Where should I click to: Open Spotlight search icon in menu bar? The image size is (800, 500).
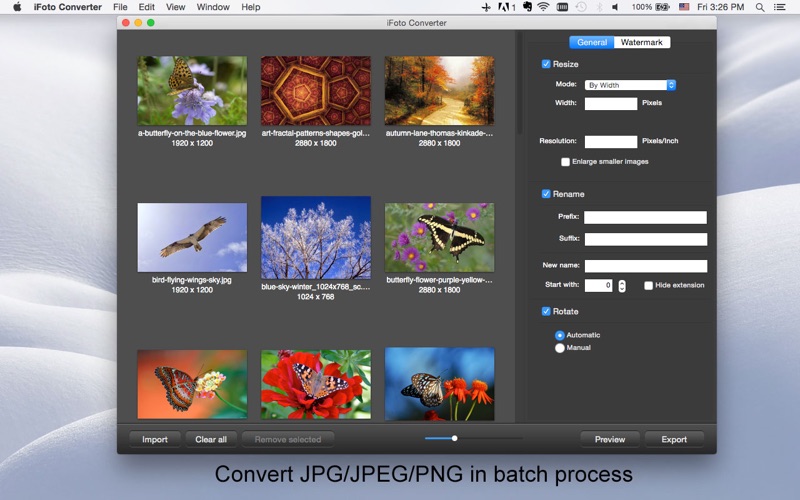click(760, 7)
